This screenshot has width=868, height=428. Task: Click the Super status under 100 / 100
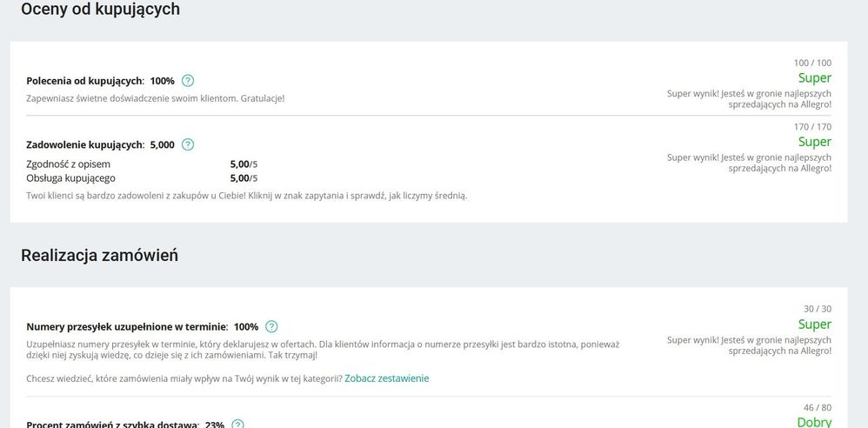tap(815, 78)
